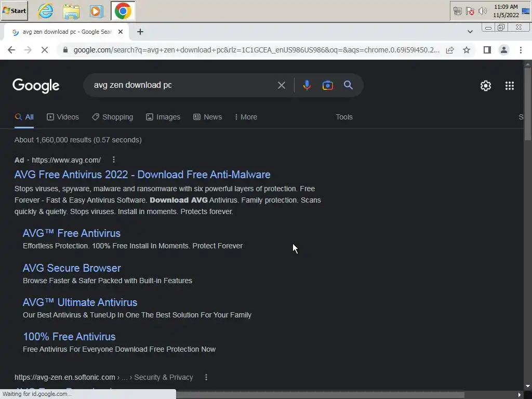Open Chrome's three-dot menu
Viewport: 532px width, 399px height.
[x=521, y=50]
